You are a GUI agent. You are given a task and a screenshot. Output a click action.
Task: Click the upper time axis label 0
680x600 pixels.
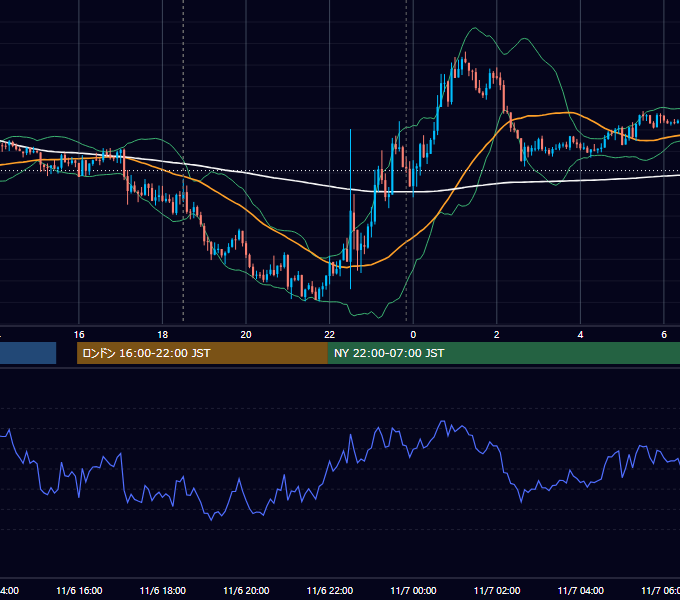(413, 335)
